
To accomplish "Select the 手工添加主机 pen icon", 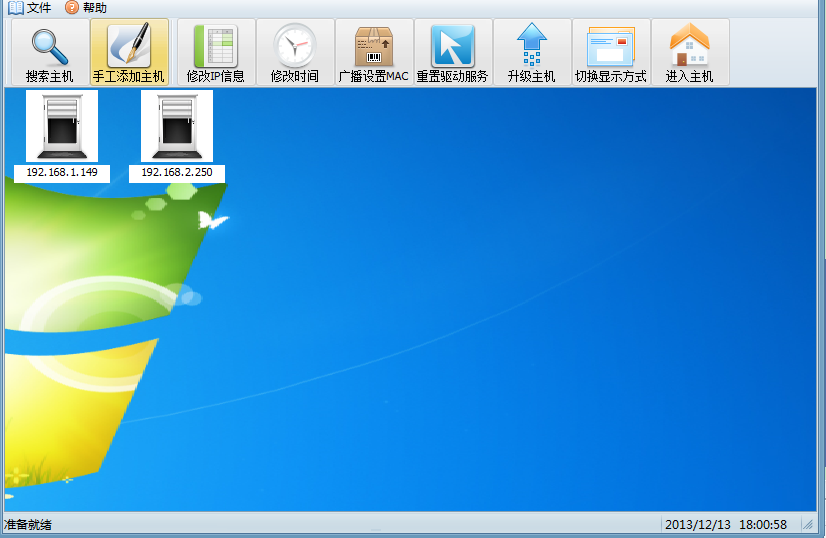I will [x=129, y=45].
